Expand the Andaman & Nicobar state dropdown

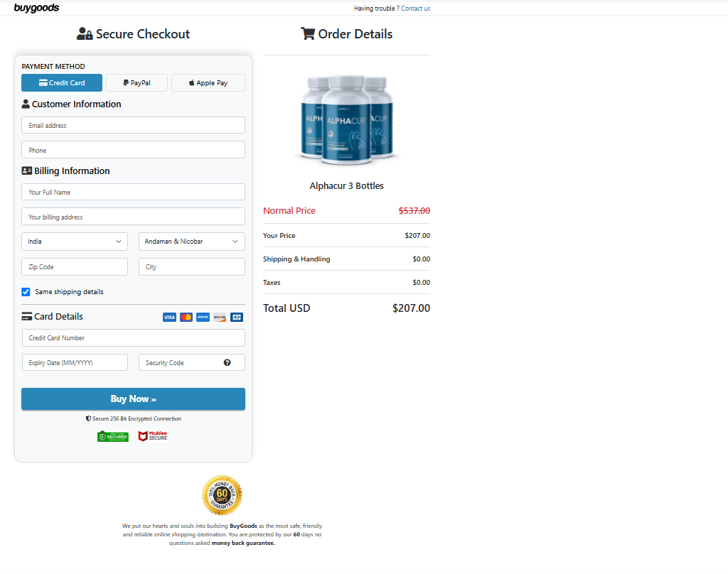click(191, 242)
